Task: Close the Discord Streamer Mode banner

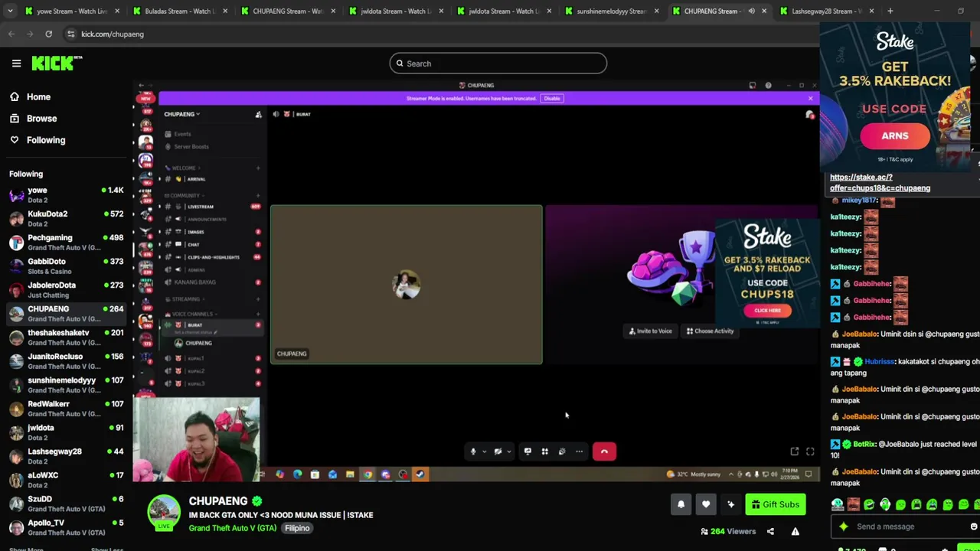Action: point(810,98)
